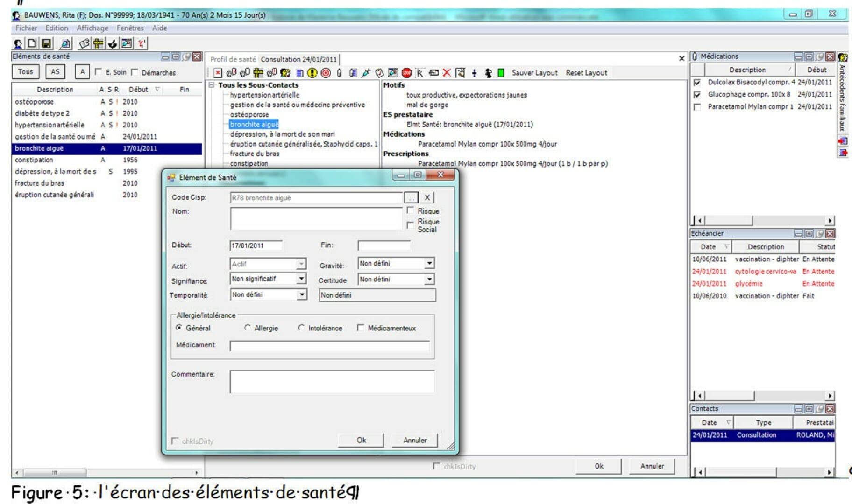852x504 pixels.
Task: Click the new blank document icon
Action: coord(32,43)
